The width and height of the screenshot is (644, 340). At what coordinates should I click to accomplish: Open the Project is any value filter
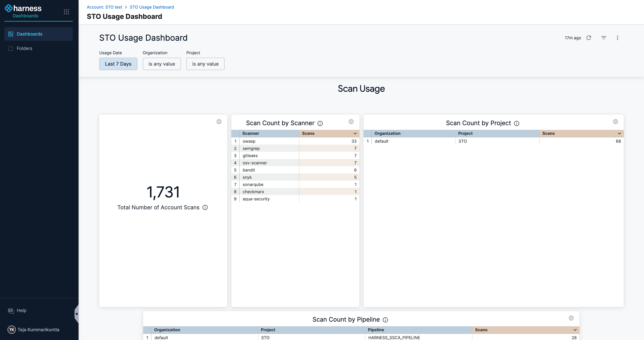click(205, 64)
